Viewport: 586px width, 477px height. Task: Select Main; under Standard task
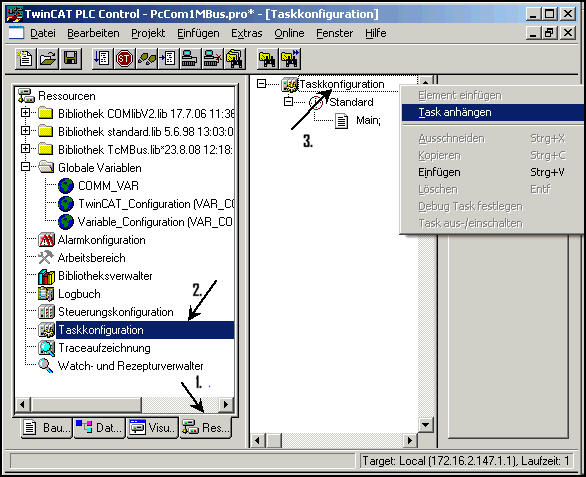pyautogui.click(x=368, y=120)
